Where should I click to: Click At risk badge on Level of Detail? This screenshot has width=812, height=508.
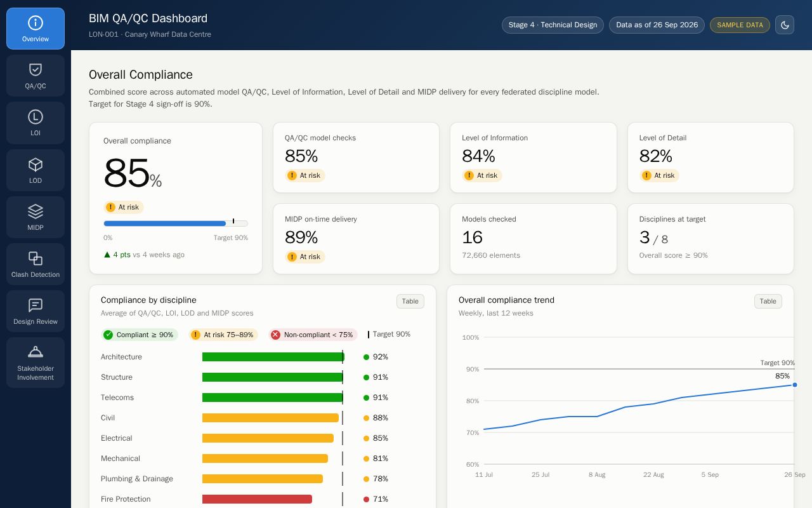pos(659,175)
